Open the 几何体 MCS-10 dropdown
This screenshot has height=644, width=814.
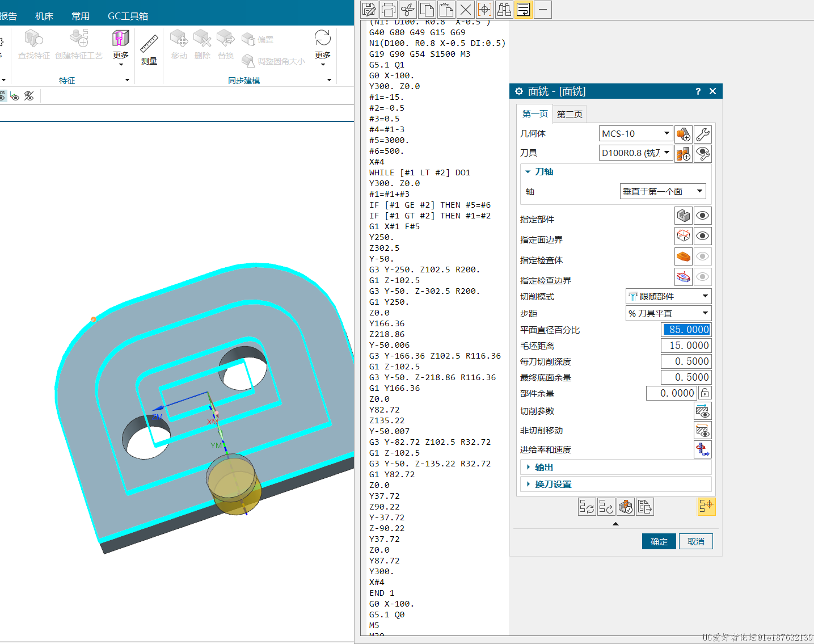pos(636,133)
